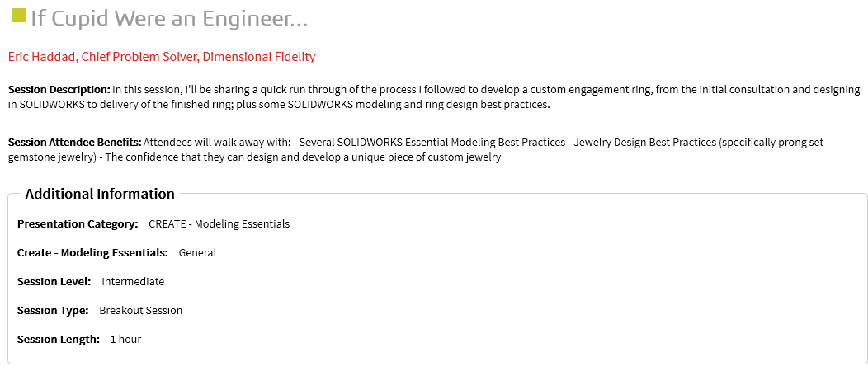Click the "Session Level:" label
The width and height of the screenshot is (868, 366).
click(54, 282)
